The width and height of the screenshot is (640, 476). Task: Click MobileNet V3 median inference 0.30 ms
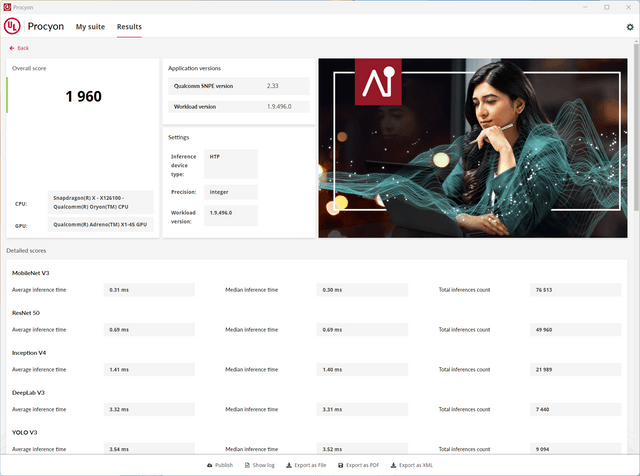(x=362, y=290)
